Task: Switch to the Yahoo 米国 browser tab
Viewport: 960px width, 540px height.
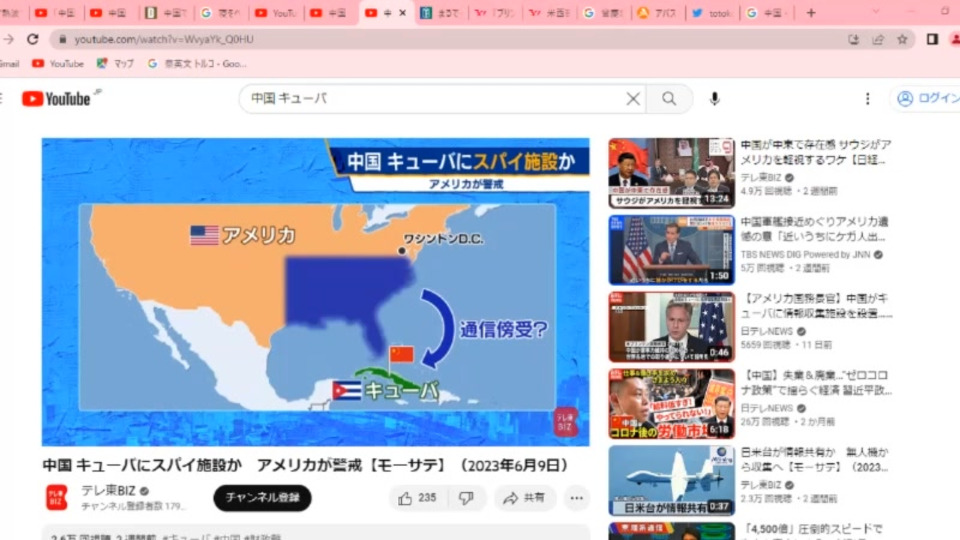Action: click(549, 13)
